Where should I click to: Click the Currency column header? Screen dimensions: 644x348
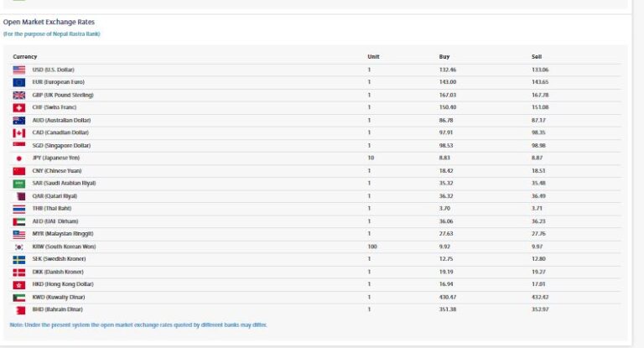25,56
